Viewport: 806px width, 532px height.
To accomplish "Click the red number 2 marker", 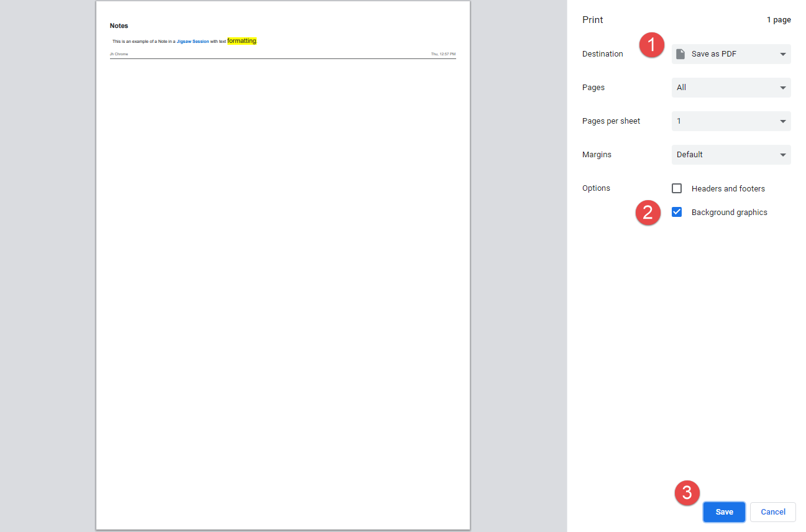I will point(648,213).
